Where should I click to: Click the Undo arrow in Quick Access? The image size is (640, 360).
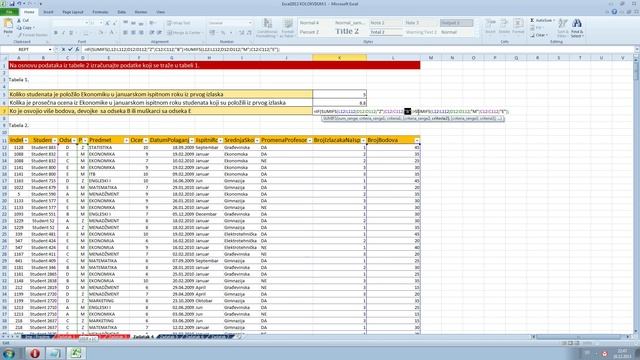pos(20,4)
